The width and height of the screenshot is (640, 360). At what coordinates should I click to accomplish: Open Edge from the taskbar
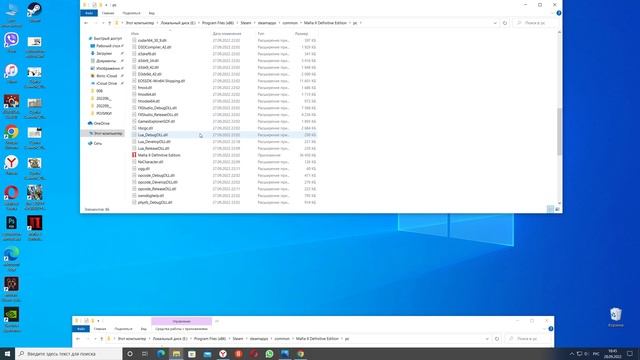(x=161, y=354)
